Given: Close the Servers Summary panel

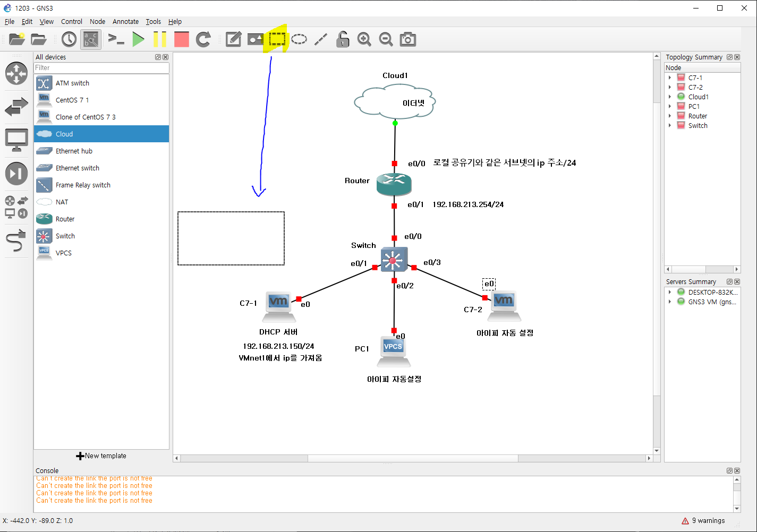Looking at the screenshot, I should coord(737,281).
